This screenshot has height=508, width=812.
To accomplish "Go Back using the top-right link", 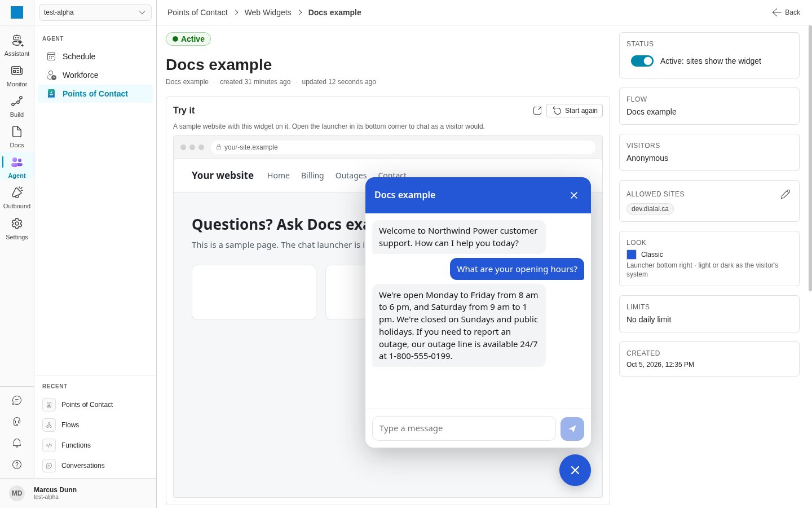I will 786,12.
